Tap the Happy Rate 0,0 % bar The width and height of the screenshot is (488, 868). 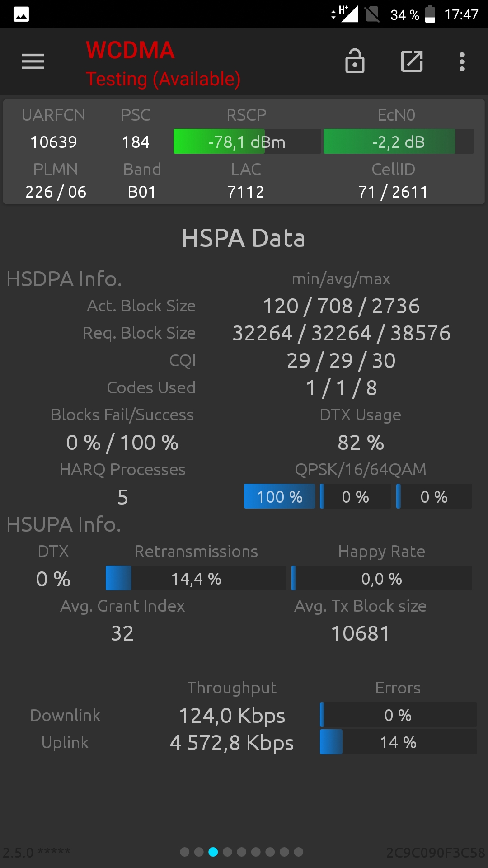[382, 579]
